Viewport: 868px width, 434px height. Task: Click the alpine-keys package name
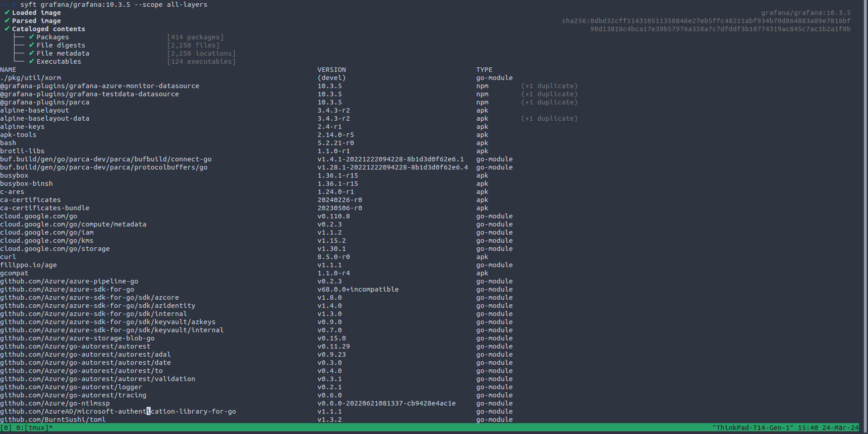click(x=22, y=127)
